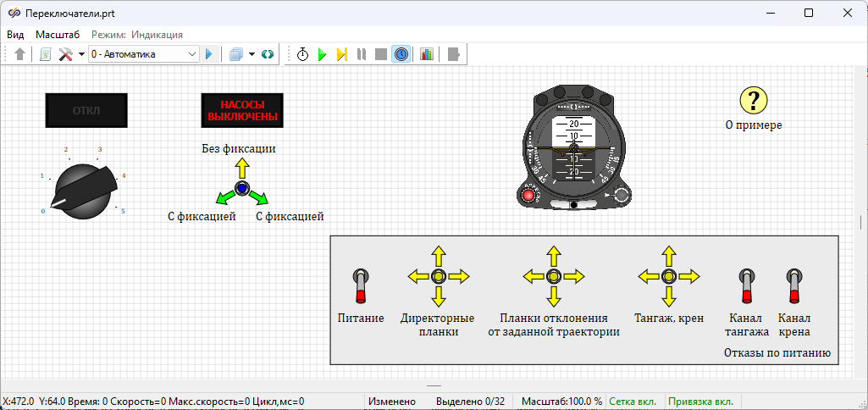868x410 pixels.
Task: Open the yellow question mark 'О примере'
Action: pos(753,100)
